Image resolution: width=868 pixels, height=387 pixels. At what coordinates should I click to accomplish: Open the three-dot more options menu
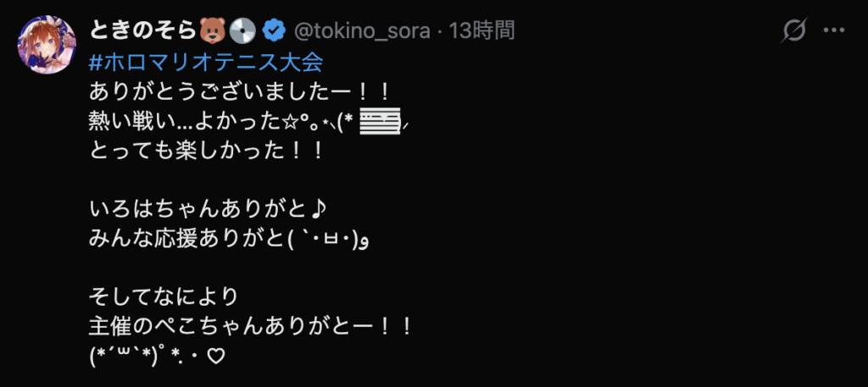pos(834,32)
